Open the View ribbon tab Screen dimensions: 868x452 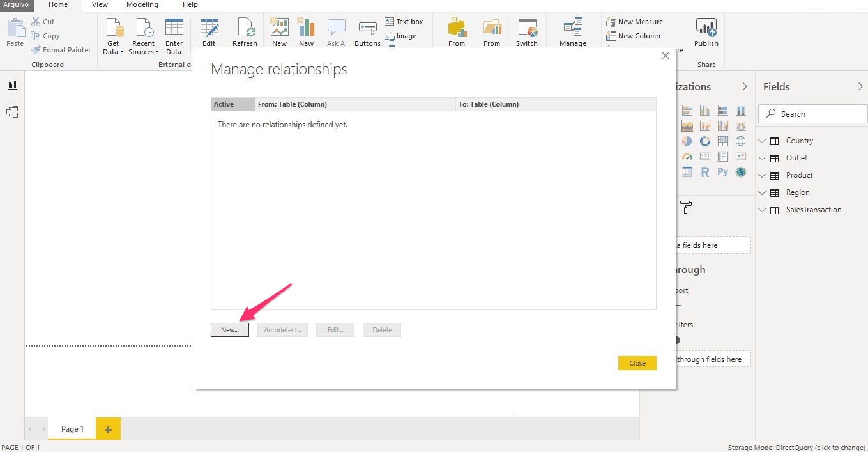(x=100, y=4)
